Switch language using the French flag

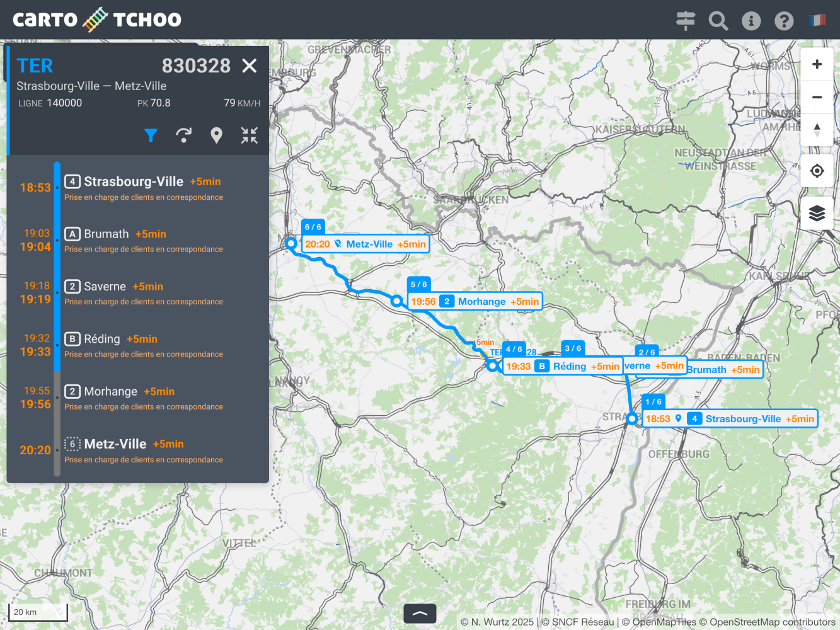click(817, 20)
